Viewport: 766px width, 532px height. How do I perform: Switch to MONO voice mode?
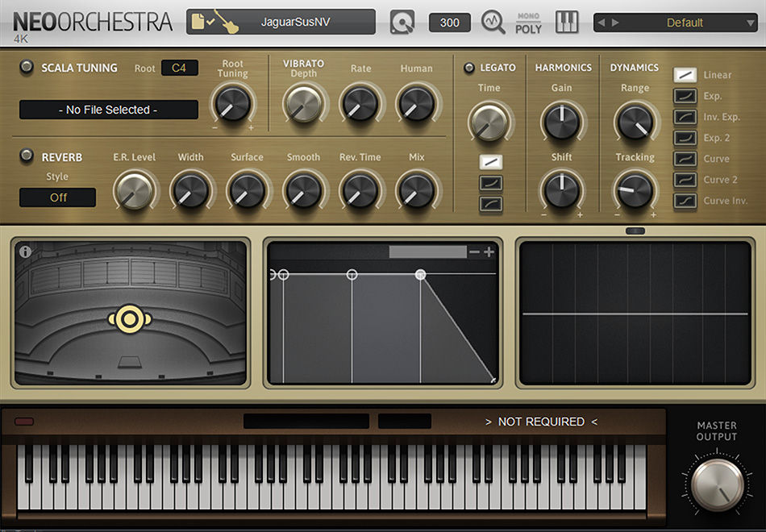(x=529, y=15)
